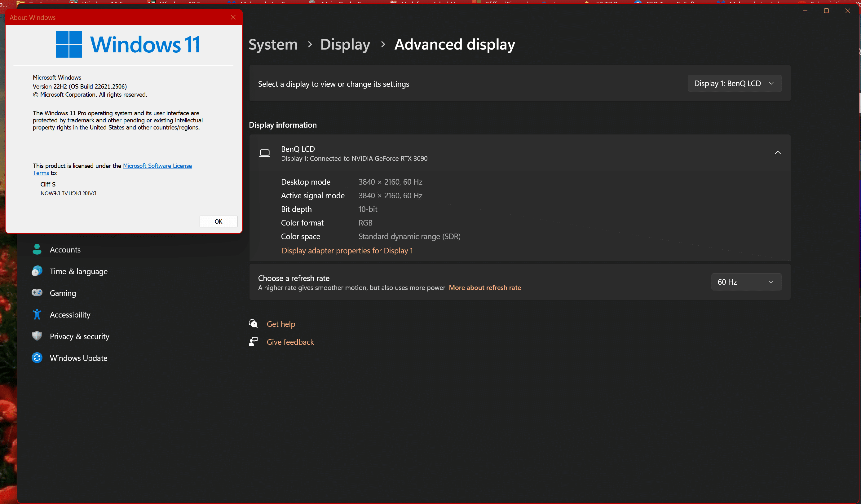The image size is (861, 504).
Task: Close the Settings window
Action: [x=848, y=11]
